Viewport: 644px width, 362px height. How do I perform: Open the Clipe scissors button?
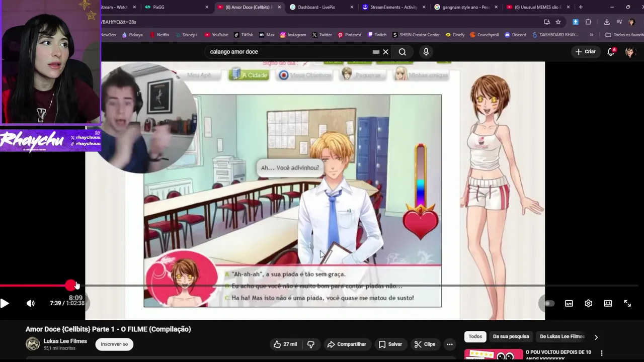click(x=425, y=344)
